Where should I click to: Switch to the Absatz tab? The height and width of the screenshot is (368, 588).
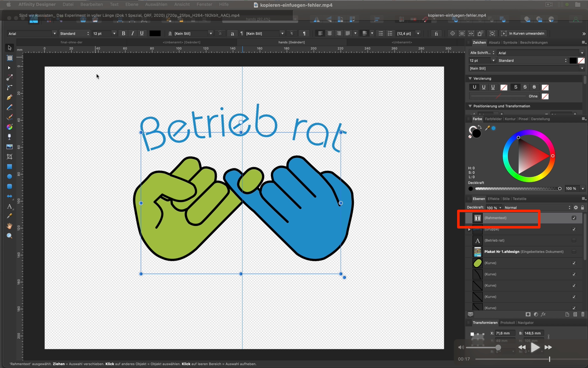[495, 42]
